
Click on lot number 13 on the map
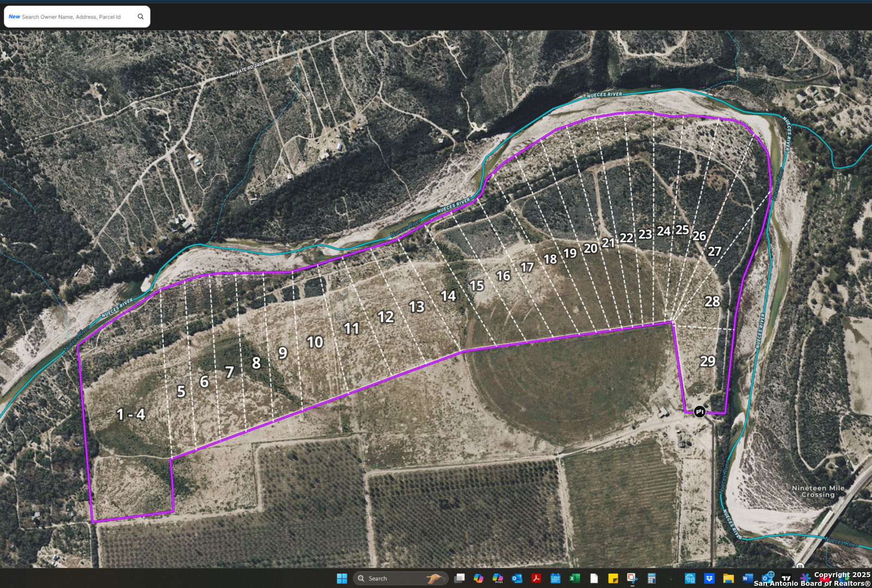coord(416,307)
